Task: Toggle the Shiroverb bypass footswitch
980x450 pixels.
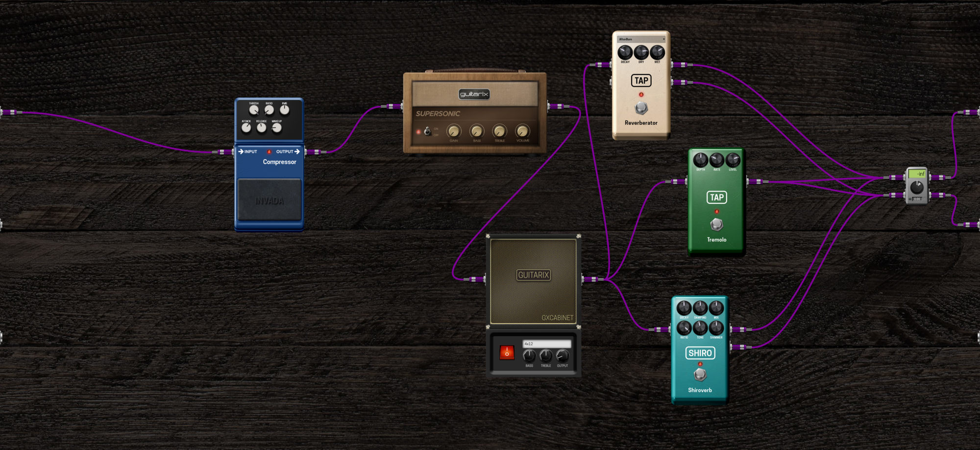Action: click(x=700, y=375)
